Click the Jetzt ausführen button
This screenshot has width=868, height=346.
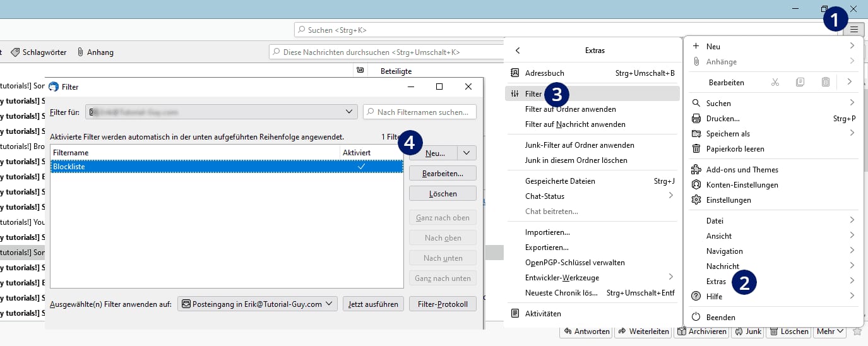click(374, 304)
